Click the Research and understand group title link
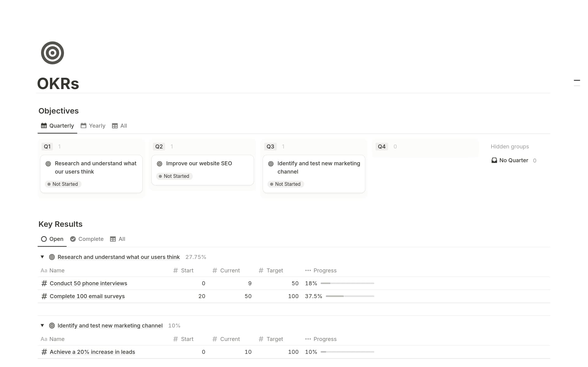Image resolution: width=588 pixels, height=367 pixels. [x=119, y=257]
